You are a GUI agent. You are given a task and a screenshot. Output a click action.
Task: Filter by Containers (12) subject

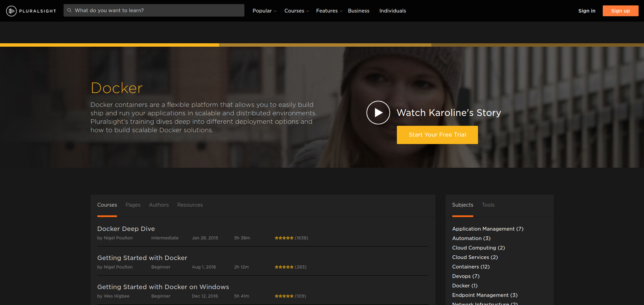click(471, 267)
